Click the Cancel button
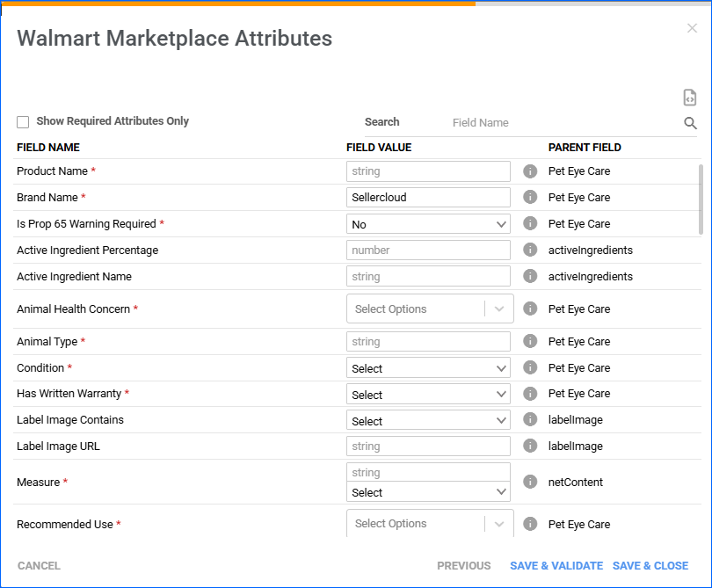Screen dimensions: 712x588 [x=39, y=566]
